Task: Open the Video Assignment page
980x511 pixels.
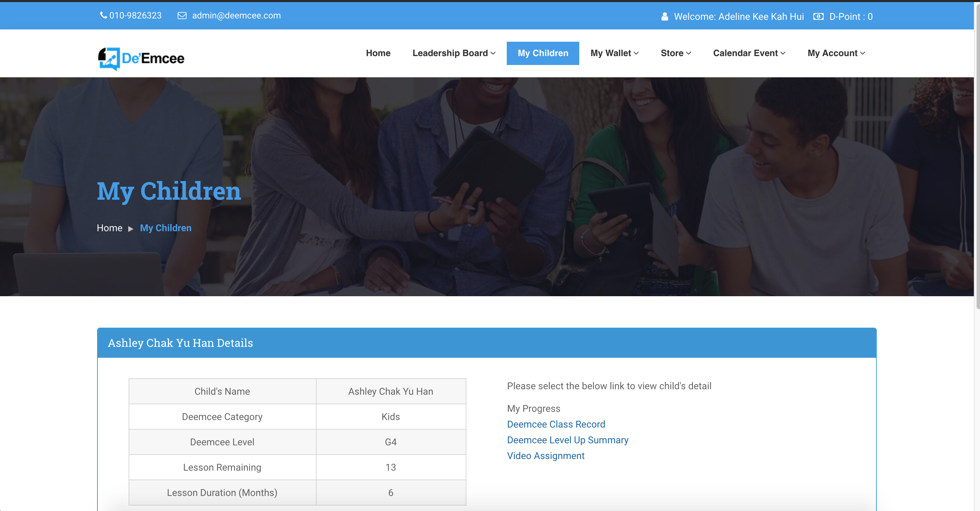Action: (x=545, y=456)
